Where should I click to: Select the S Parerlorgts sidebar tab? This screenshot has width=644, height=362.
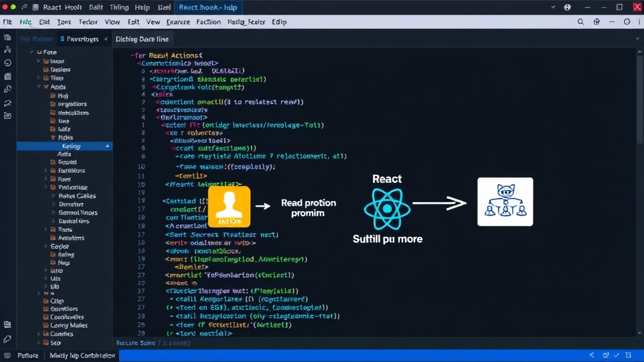pos(79,39)
